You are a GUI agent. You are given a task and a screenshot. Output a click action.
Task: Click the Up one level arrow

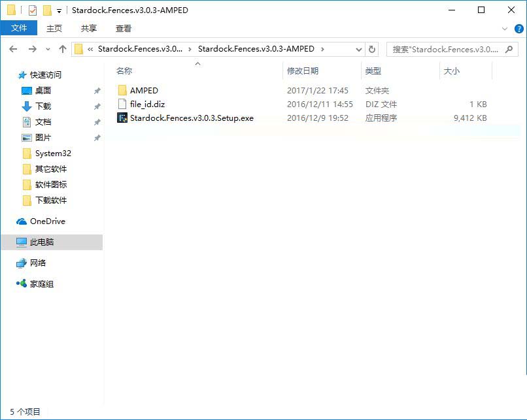click(x=63, y=49)
